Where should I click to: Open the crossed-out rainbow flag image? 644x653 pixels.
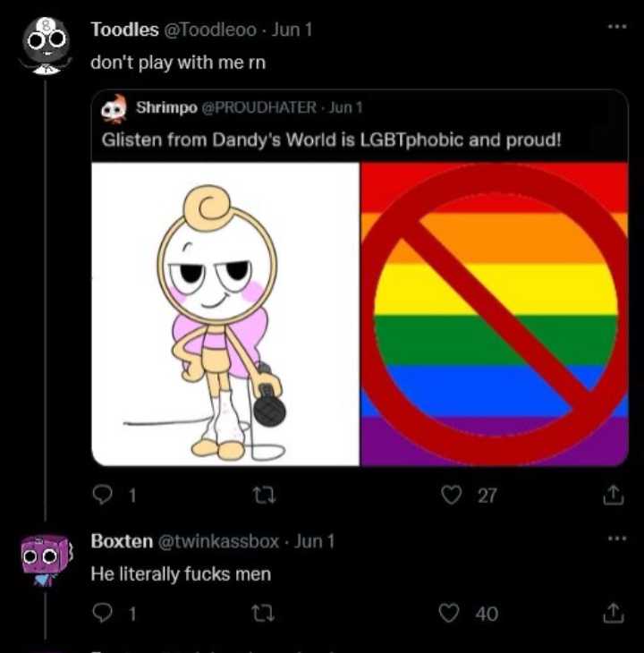click(x=494, y=313)
